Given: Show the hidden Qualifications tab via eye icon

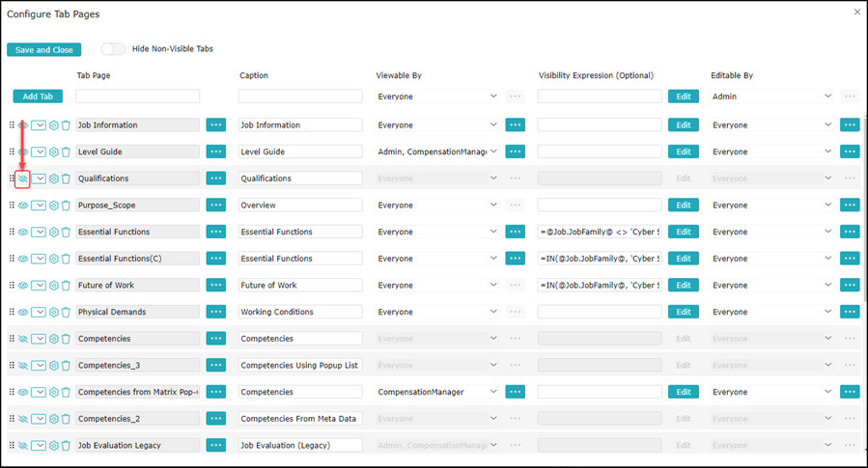Looking at the screenshot, I should tap(23, 179).
